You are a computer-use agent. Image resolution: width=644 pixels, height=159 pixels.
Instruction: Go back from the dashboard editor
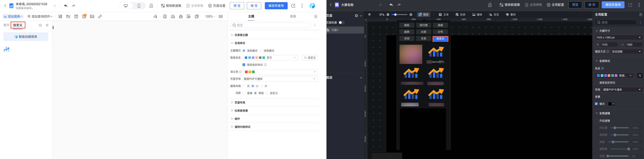[5, 6]
